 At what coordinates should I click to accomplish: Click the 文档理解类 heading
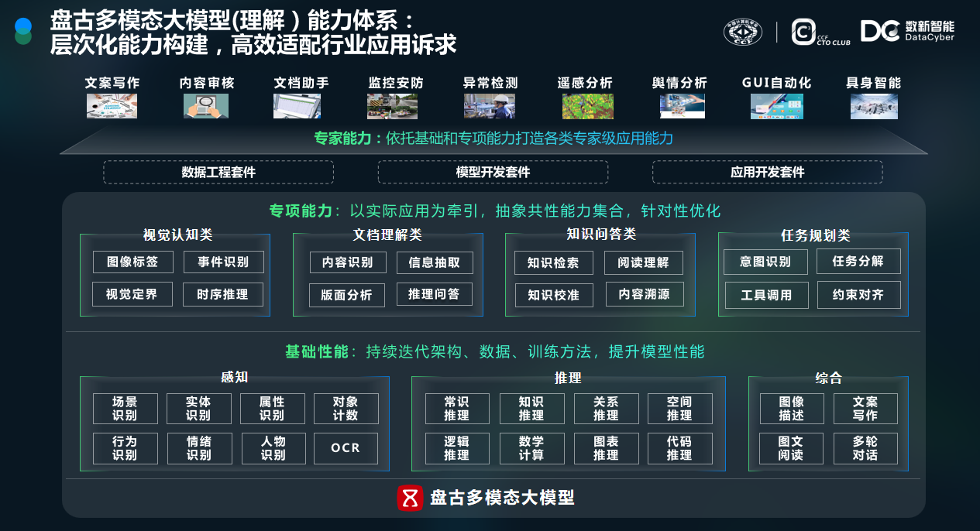(x=387, y=235)
